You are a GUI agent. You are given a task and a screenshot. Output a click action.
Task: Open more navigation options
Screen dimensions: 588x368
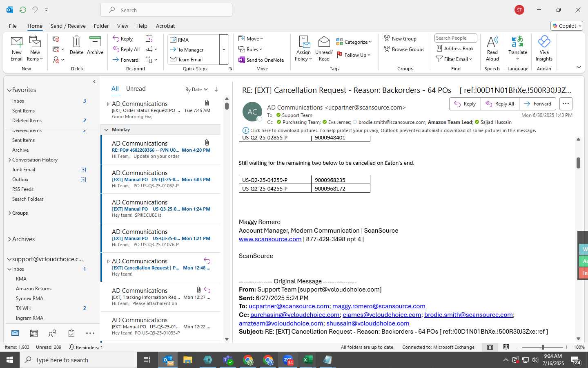coord(90,333)
